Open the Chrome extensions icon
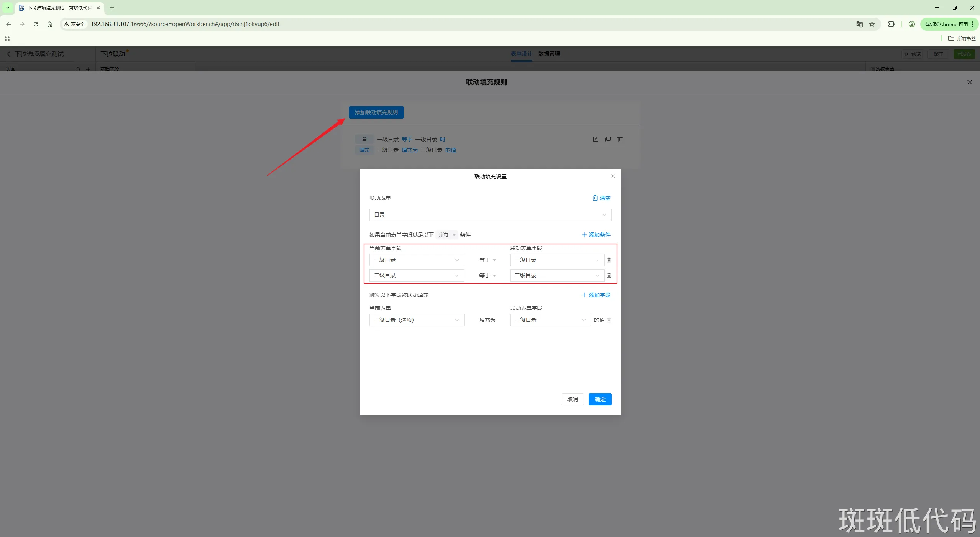Screen dimensions: 980x537 click(891, 24)
